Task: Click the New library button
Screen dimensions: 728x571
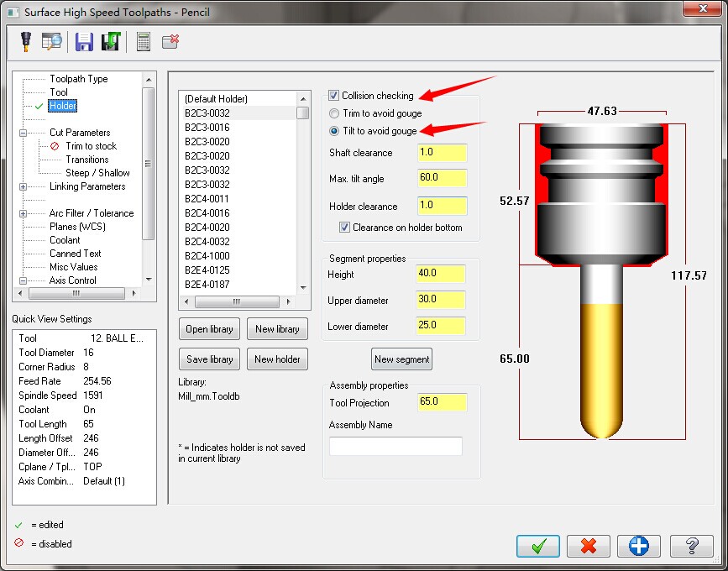Action: click(277, 329)
